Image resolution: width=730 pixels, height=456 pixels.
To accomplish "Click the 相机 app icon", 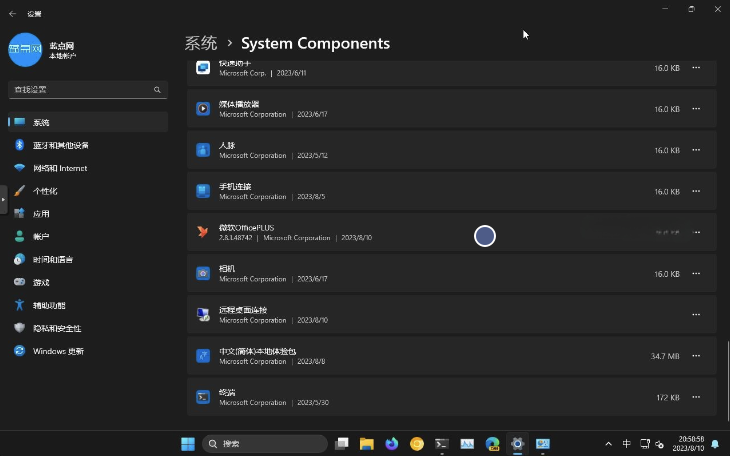I will click(x=203, y=273).
